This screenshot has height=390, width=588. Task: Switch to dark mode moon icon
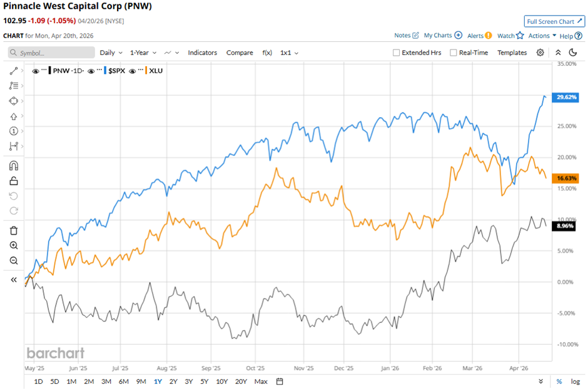(x=570, y=53)
